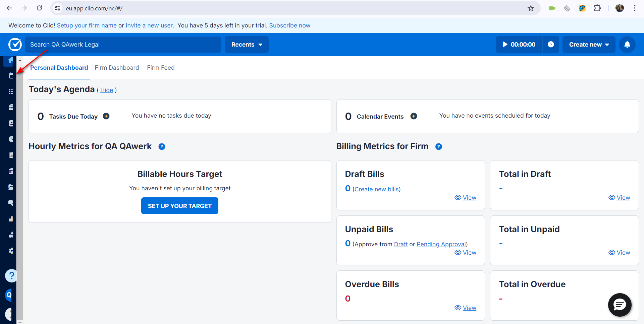Open the live chat bubble widget

pyautogui.click(x=620, y=305)
